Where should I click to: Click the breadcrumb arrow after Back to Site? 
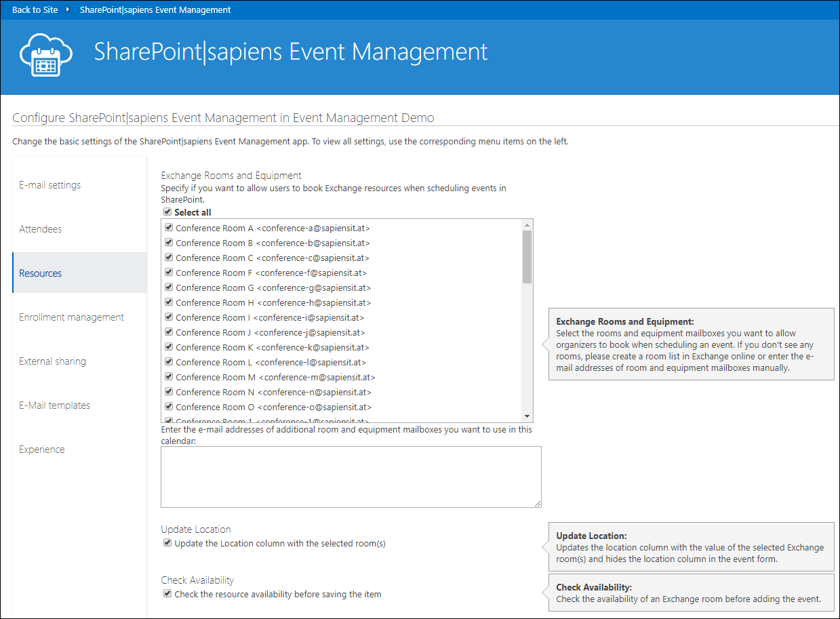[68, 9]
